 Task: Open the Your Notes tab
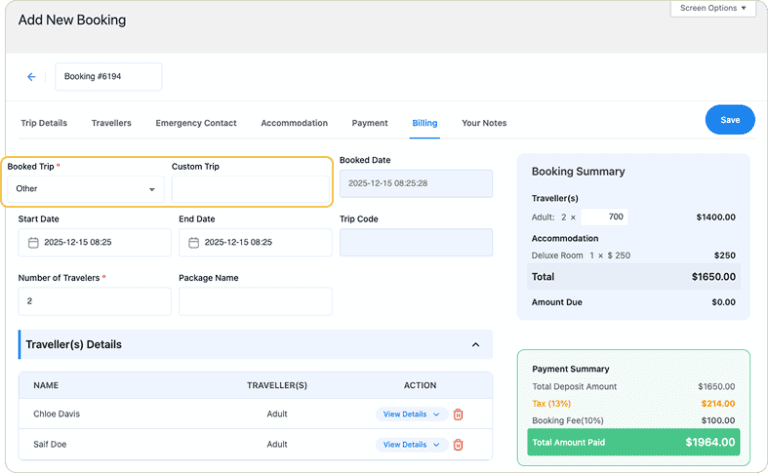pyautogui.click(x=484, y=123)
